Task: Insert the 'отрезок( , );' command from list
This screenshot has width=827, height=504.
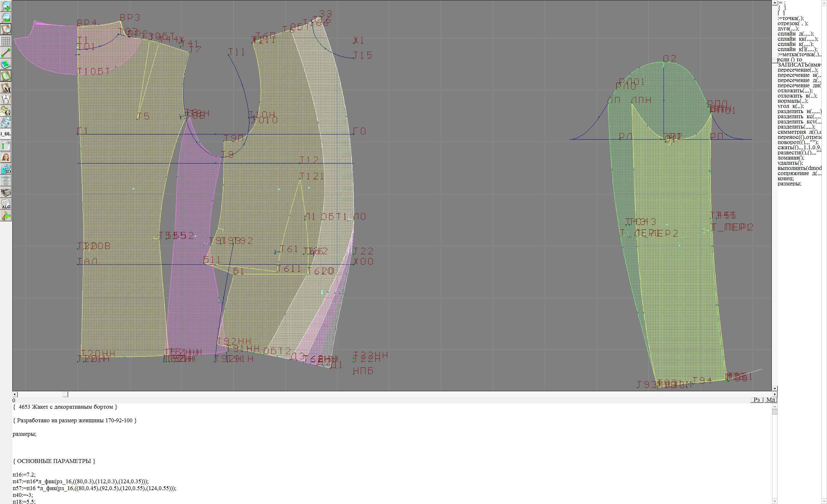Action: [x=792, y=24]
